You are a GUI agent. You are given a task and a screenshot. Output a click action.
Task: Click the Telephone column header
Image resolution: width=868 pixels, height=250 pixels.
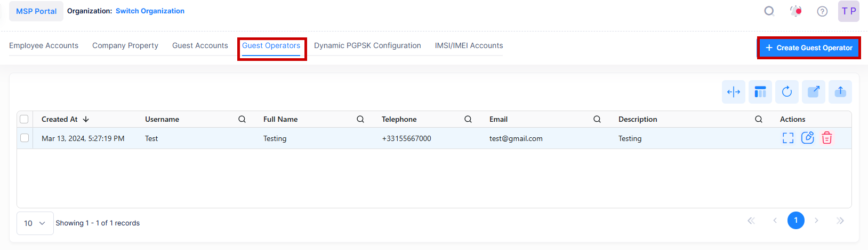pos(399,119)
